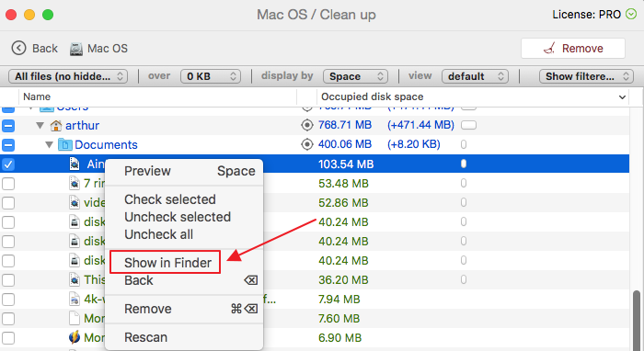The width and height of the screenshot is (644, 351).
Task: Click the Name column header
Action: click(158, 96)
